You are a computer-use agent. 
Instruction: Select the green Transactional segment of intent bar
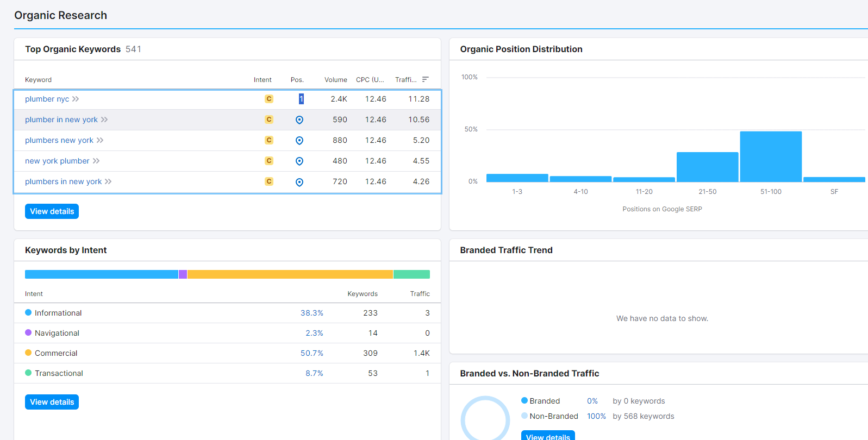411,274
